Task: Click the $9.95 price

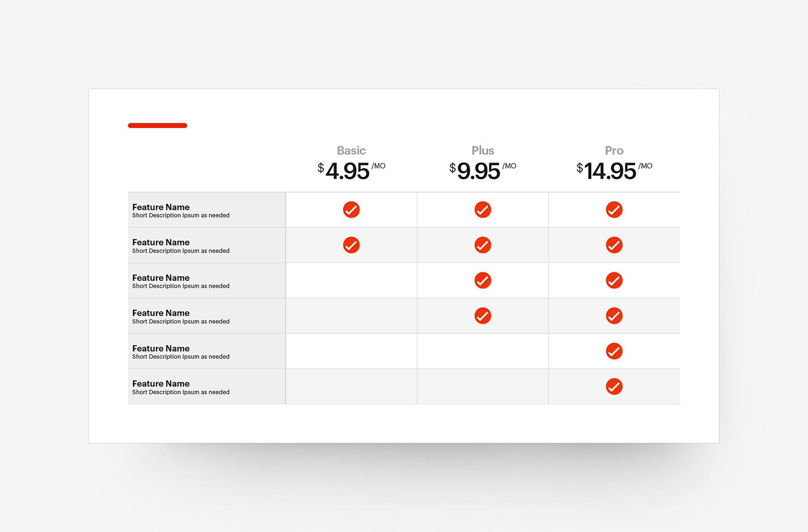Action: tap(475, 171)
